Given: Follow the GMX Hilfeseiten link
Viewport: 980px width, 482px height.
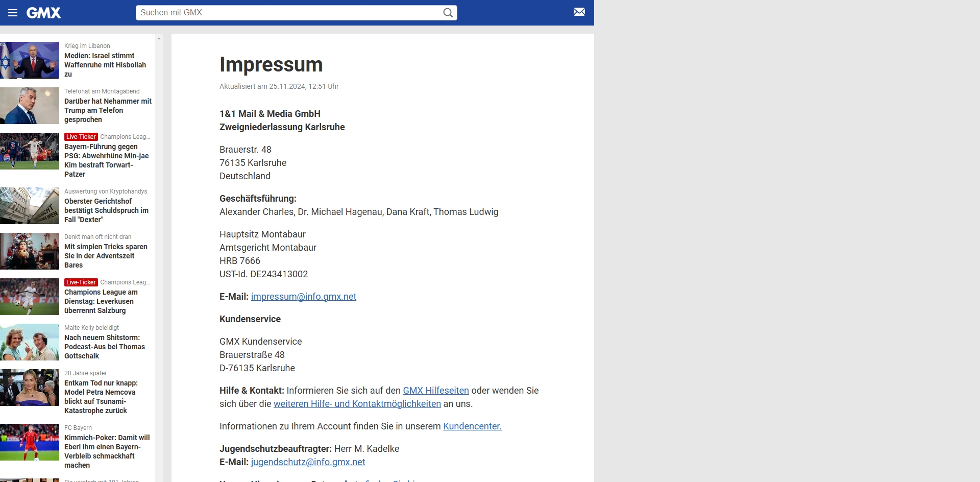Looking at the screenshot, I should pos(436,391).
